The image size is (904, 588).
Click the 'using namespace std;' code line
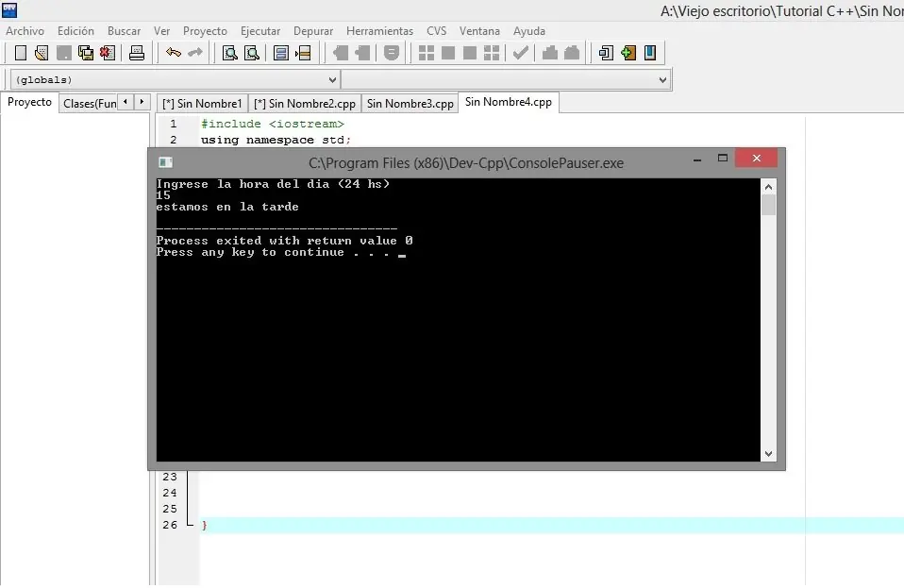[x=276, y=140]
